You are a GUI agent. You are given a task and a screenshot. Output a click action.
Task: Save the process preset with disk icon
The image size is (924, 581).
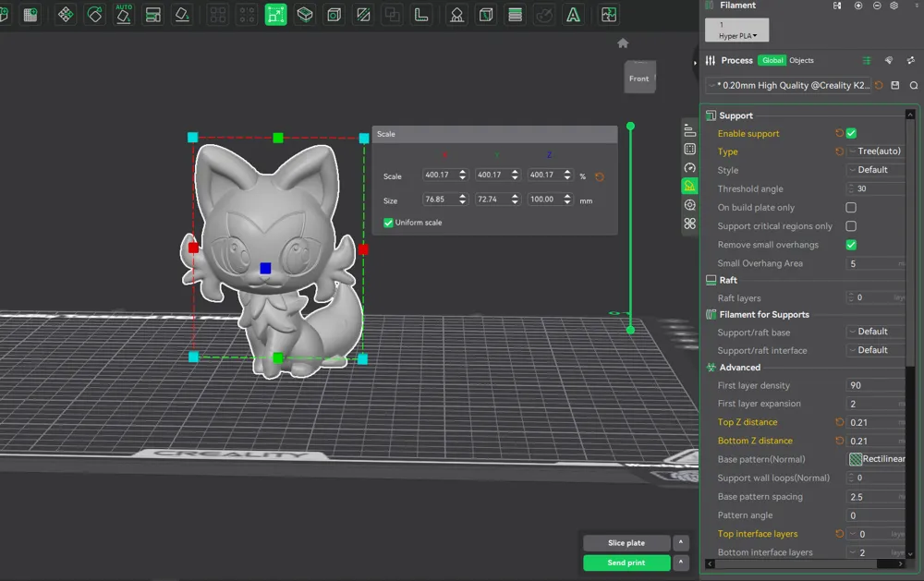(895, 85)
